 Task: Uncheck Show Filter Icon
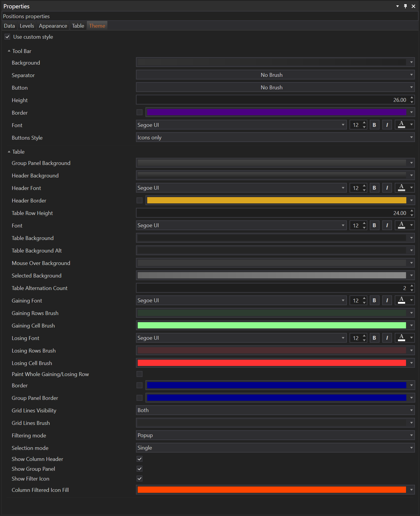pyautogui.click(x=140, y=478)
